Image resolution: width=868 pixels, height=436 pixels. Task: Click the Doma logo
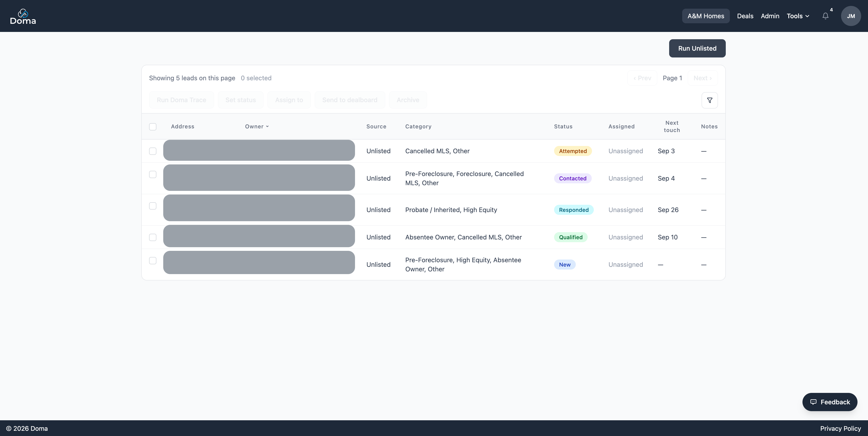[x=23, y=16]
